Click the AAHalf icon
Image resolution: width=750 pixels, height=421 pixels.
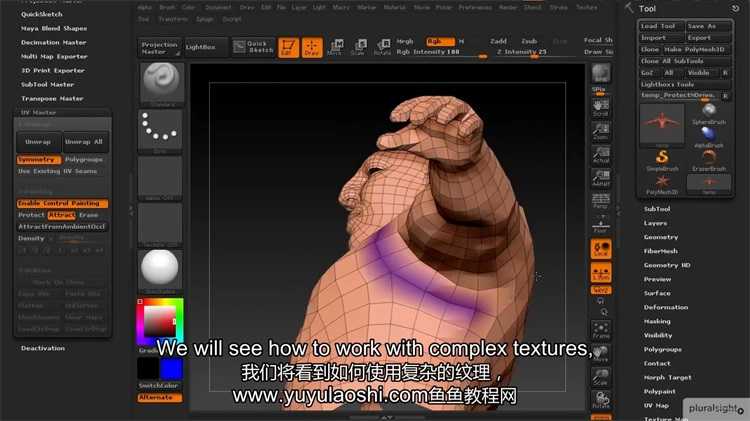coord(601,177)
